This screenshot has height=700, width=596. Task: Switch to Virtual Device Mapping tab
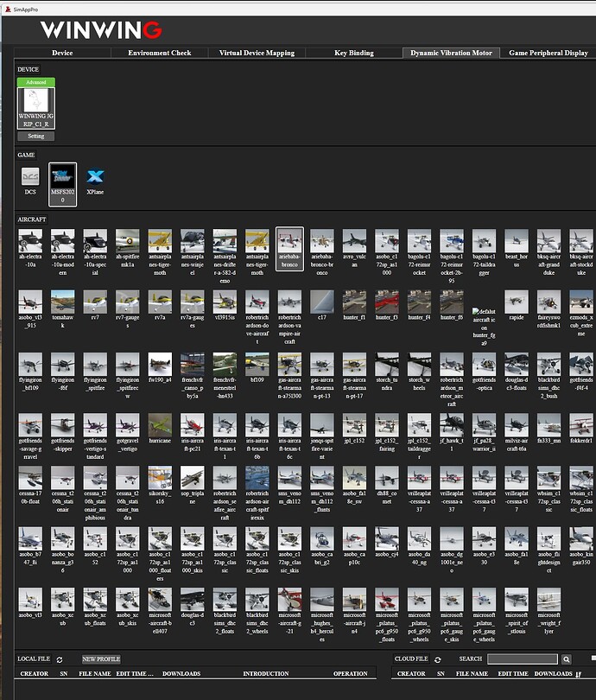pyautogui.click(x=257, y=53)
